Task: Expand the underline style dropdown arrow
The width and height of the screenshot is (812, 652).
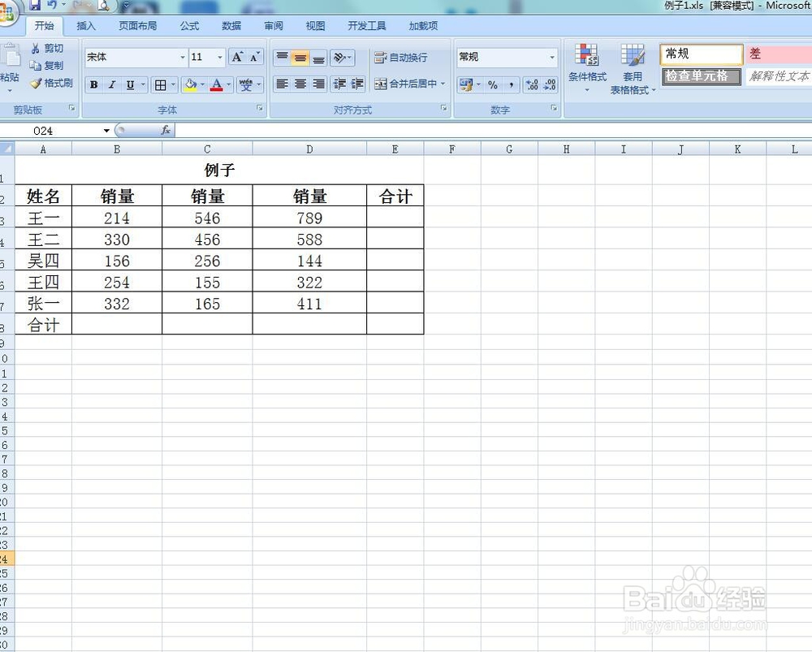Action: click(x=143, y=85)
